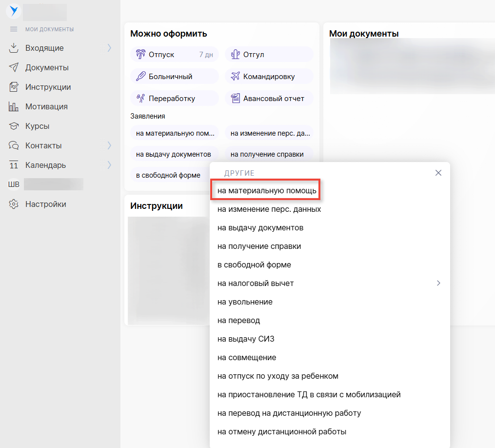Create an Авансовый отчет
The width and height of the screenshot is (495, 448).
click(x=269, y=98)
